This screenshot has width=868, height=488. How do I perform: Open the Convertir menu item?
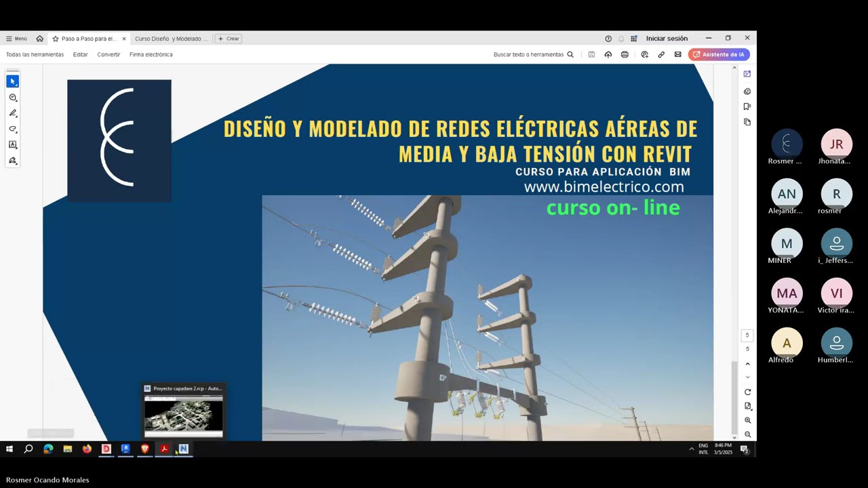[108, 54]
